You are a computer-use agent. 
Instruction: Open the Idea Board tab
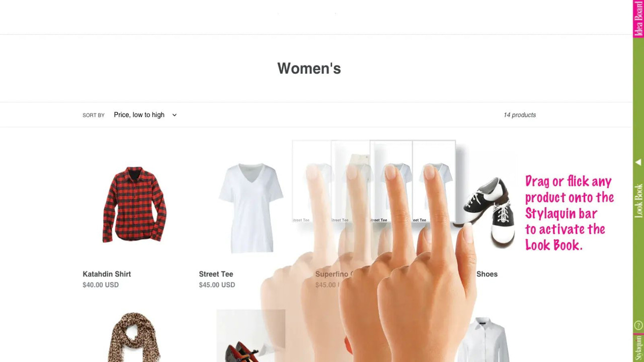(638, 19)
